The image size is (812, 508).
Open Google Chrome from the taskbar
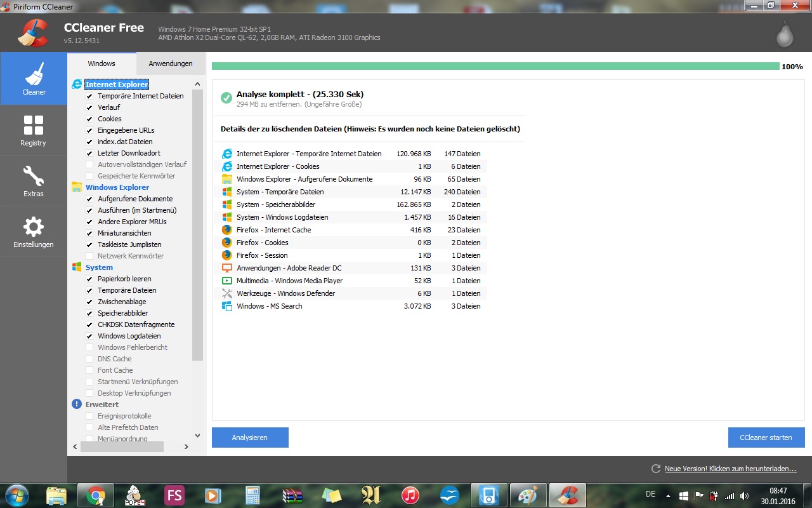click(95, 495)
